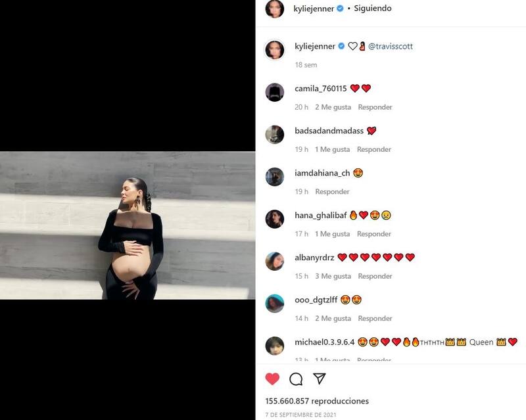Open albanyrdrz's profile avatar

click(x=275, y=262)
